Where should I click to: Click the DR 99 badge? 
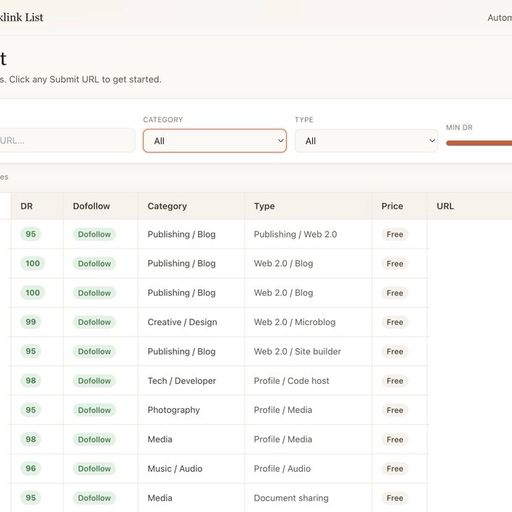pyautogui.click(x=31, y=322)
